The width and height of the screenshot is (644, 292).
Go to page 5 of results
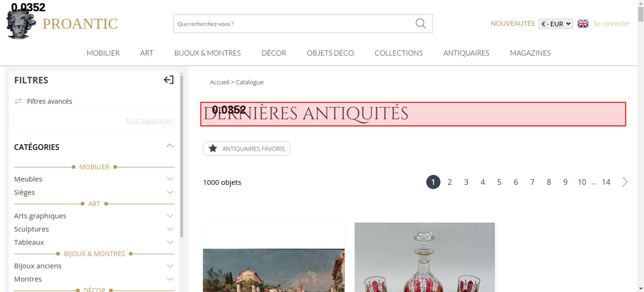(499, 182)
